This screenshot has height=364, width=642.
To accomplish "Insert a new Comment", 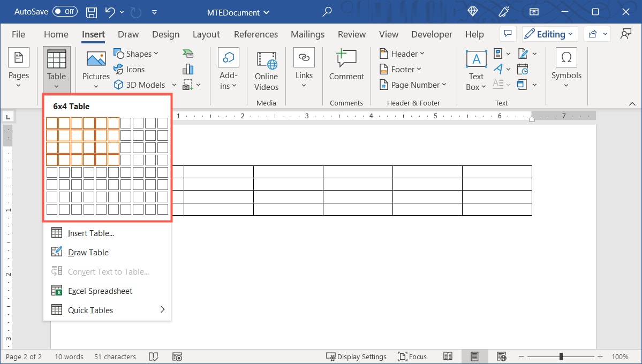I will (x=346, y=64).
